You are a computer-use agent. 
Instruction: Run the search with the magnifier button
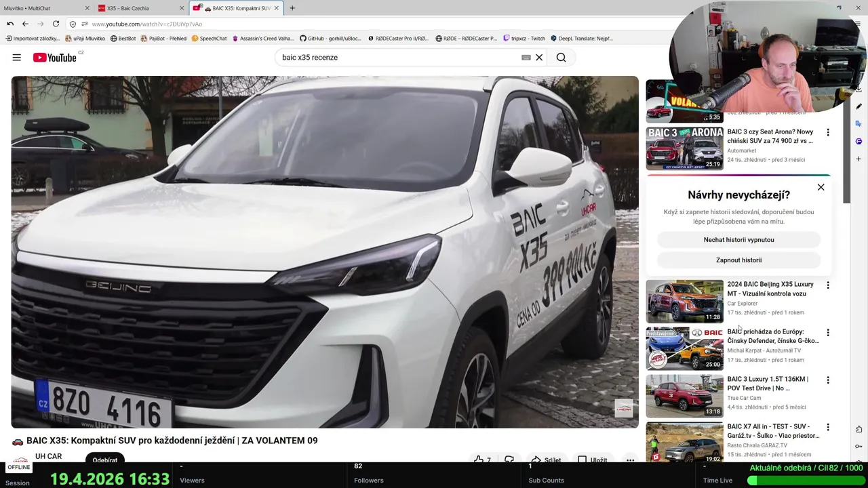pyautogui.click(x=561, y=58)
